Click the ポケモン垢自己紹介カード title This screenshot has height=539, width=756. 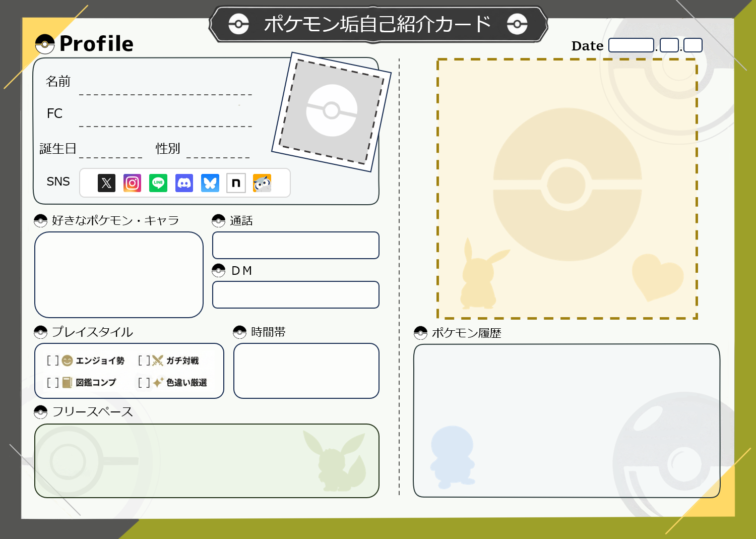[x=377, y=24]
